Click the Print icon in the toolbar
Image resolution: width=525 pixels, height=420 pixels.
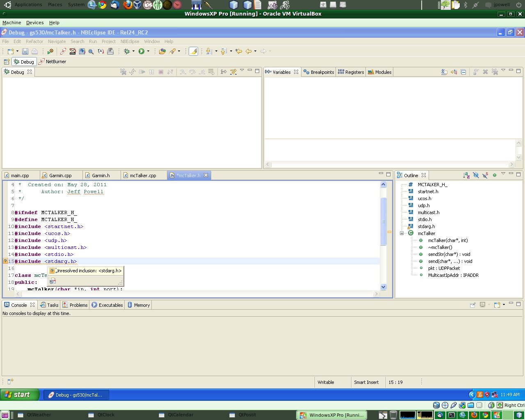(34, 51)
